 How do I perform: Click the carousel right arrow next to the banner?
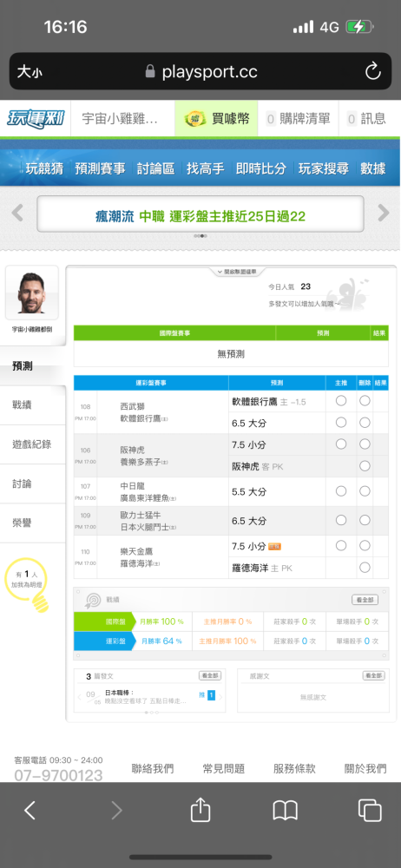coord(384,213)
